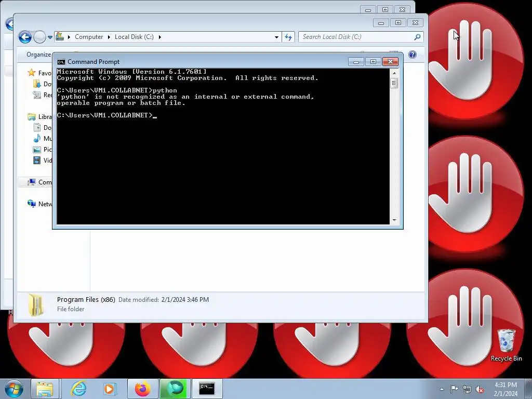Launch Firefox from the taskbar
The height and width of the screenshot is (399, 532).
click(142, 389)
